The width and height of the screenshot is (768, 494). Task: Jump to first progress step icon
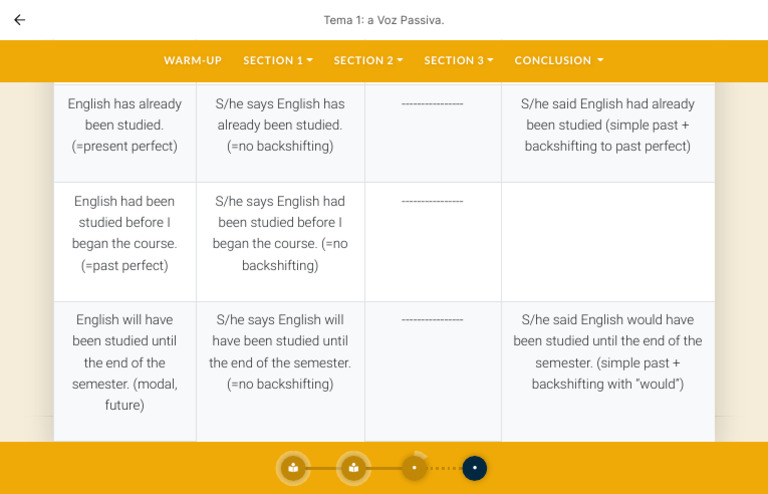pos(293,468)
